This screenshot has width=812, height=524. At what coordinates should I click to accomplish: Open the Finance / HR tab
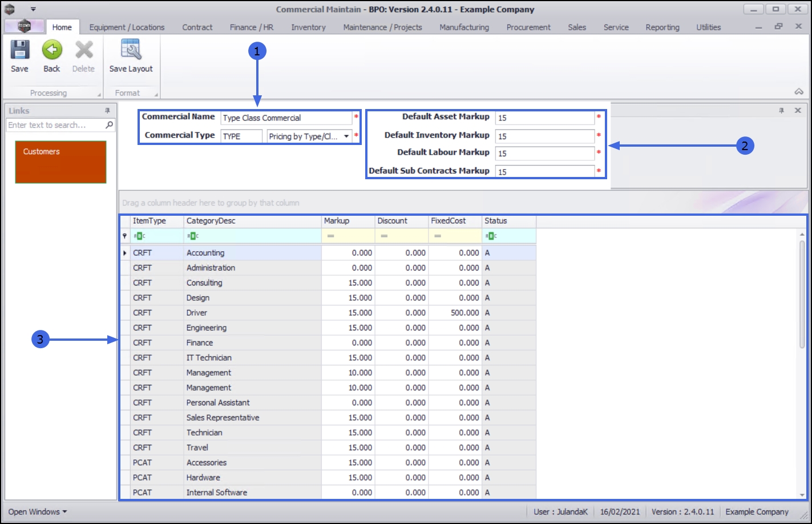(252, 27)
